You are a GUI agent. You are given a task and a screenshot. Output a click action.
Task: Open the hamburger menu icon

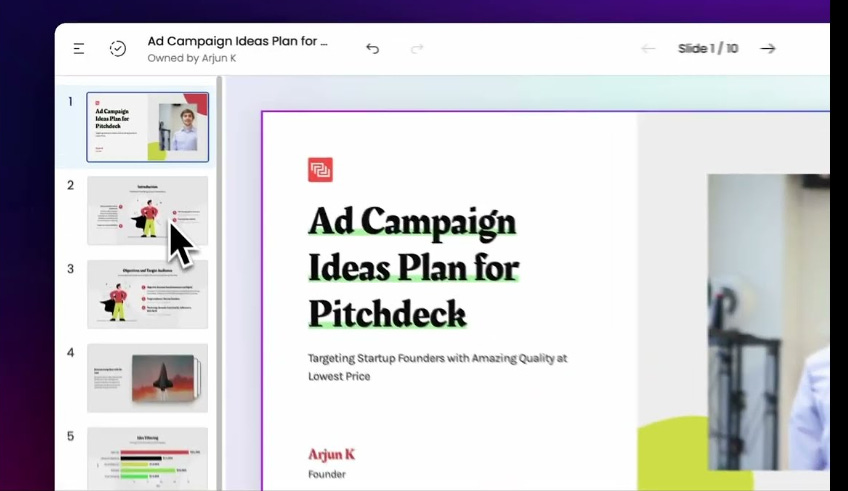click(x=79, y=49)
